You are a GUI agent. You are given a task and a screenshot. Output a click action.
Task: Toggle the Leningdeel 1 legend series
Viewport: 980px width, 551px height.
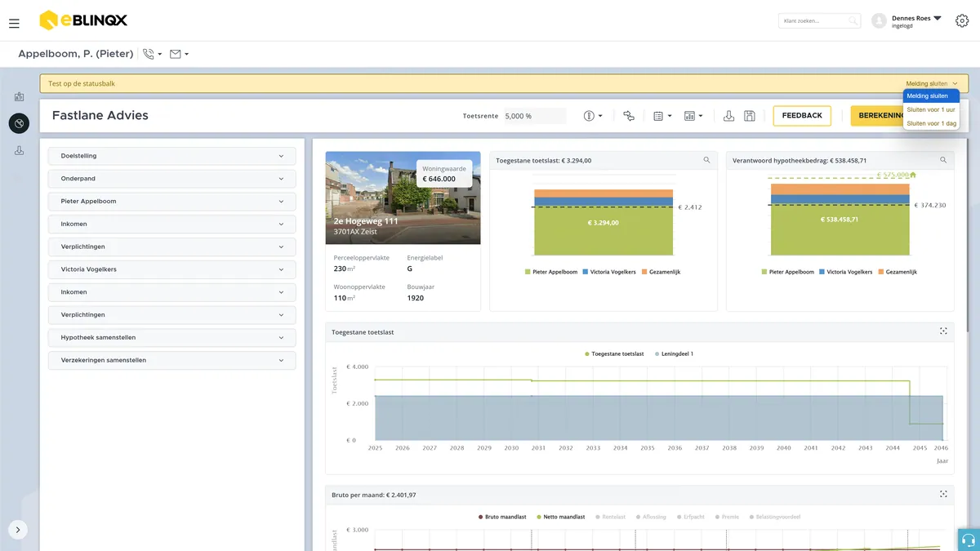point(674,353)
